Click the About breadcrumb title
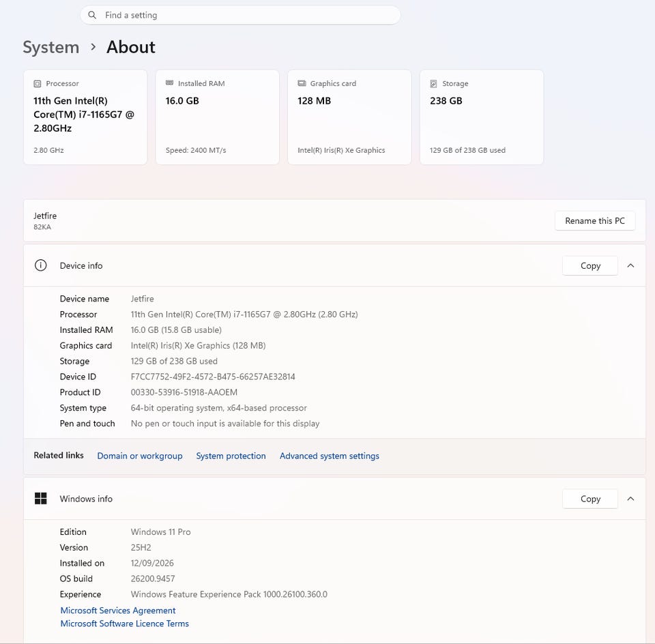Viewport: 655px width, 644px height. (x=131, y=47)
